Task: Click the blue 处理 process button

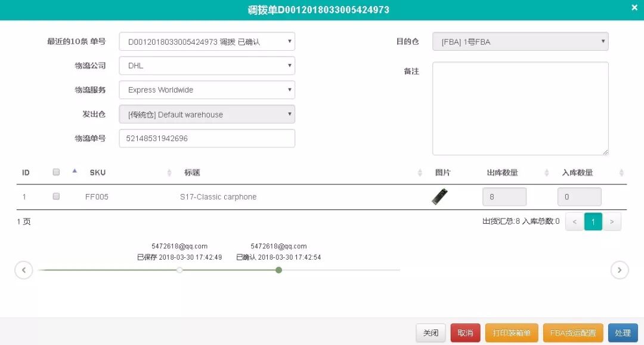Action: click(623, 332)
